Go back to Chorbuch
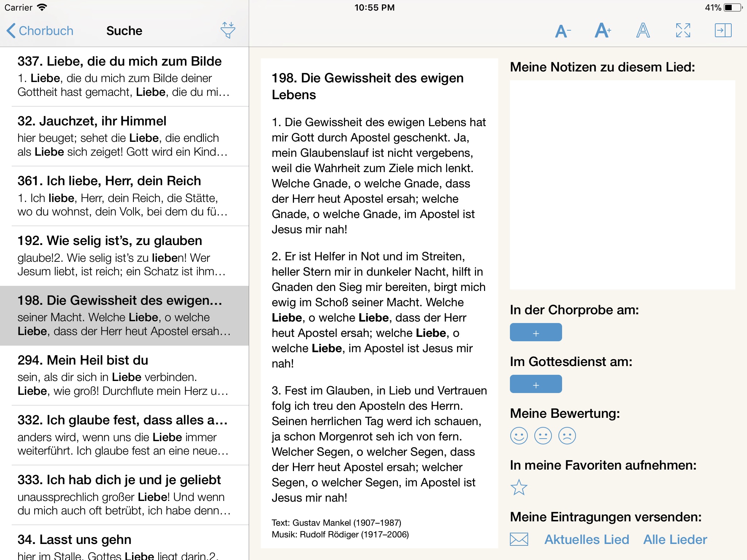 (40, 31)
